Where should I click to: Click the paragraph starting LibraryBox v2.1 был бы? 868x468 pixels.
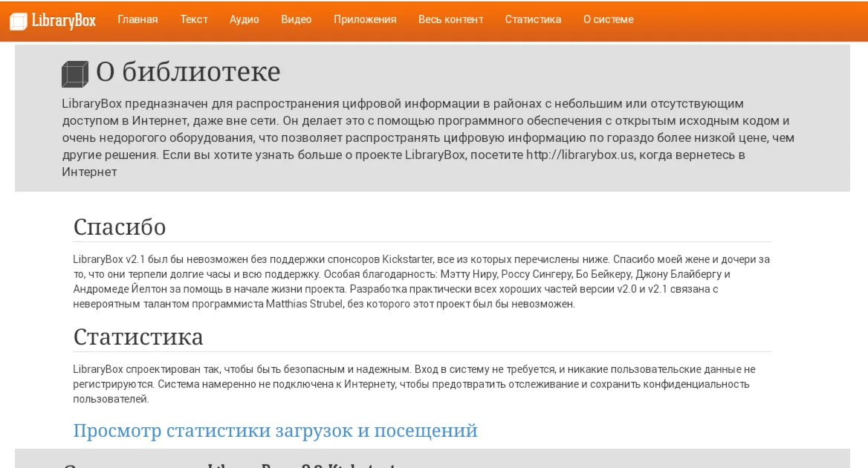click(421, 282)
